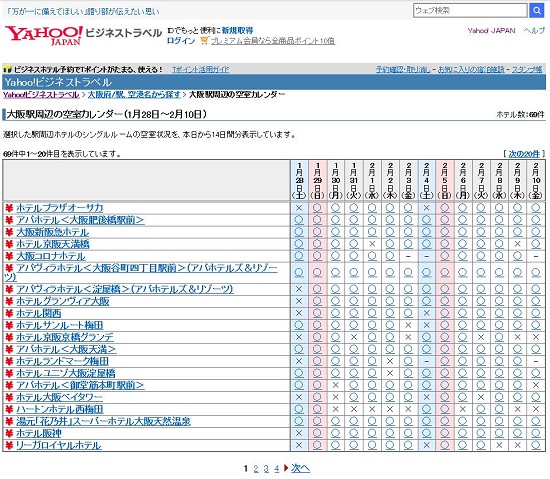Open ホテルサンルート梅田 link
The image size is (550, 479).
point(60,325)
